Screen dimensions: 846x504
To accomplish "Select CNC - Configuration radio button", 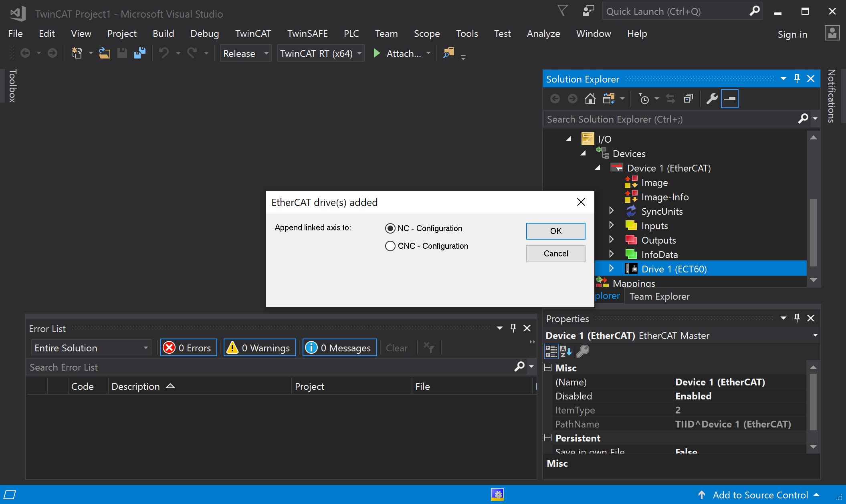I will click(390, 246).
